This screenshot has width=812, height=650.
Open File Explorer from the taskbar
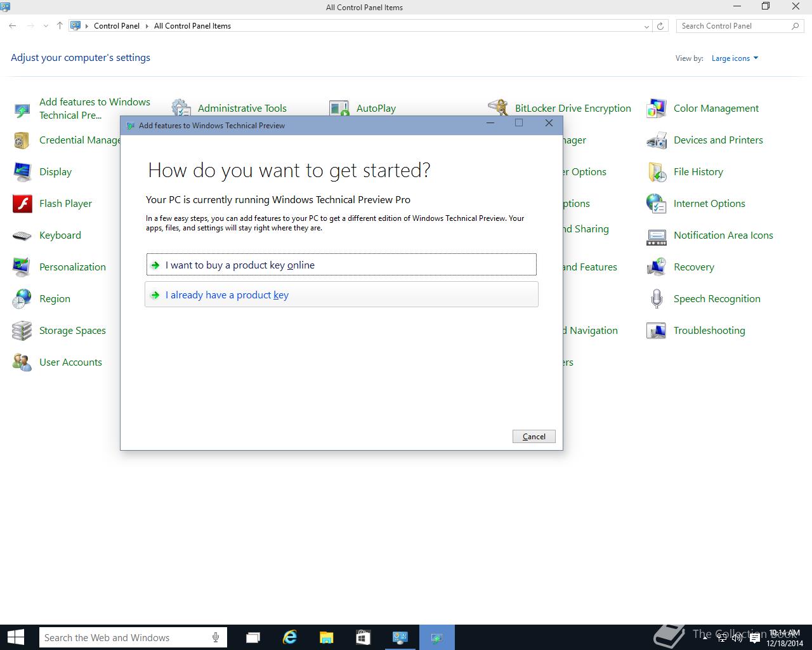pyautogui.click(x=327, y=637)
